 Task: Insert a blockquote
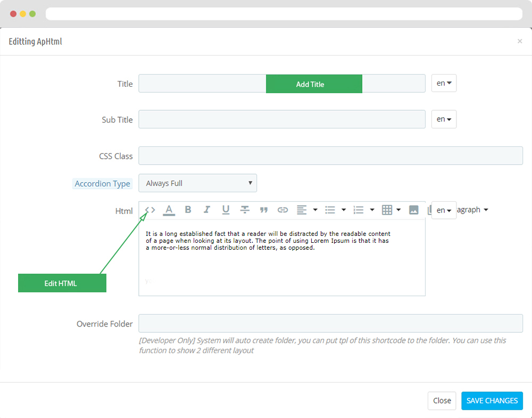coord(264,210)
